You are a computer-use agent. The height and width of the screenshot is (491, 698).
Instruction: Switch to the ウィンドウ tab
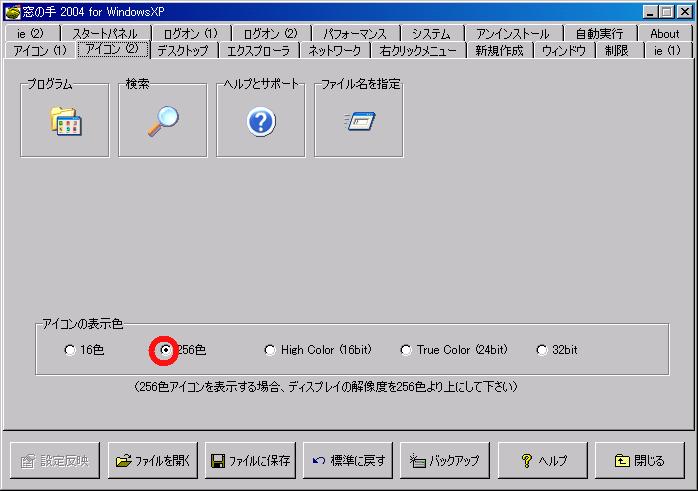(x=564, y=50)
